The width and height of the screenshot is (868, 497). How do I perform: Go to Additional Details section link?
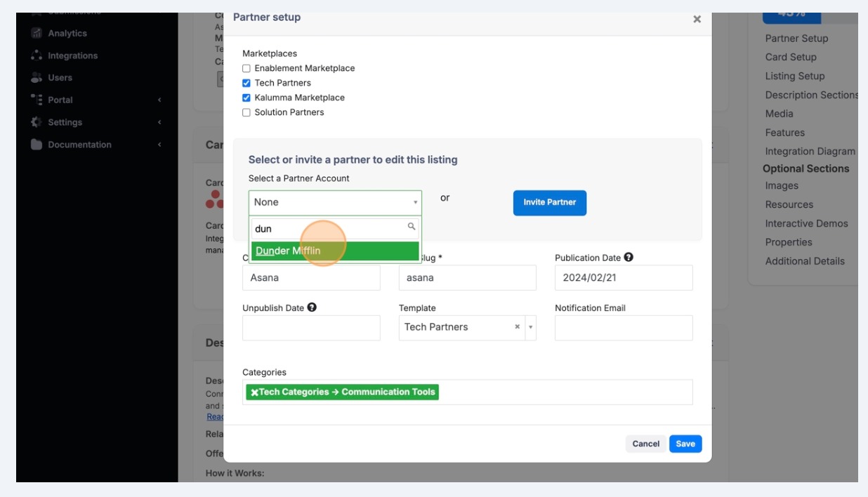click(805, 261)
